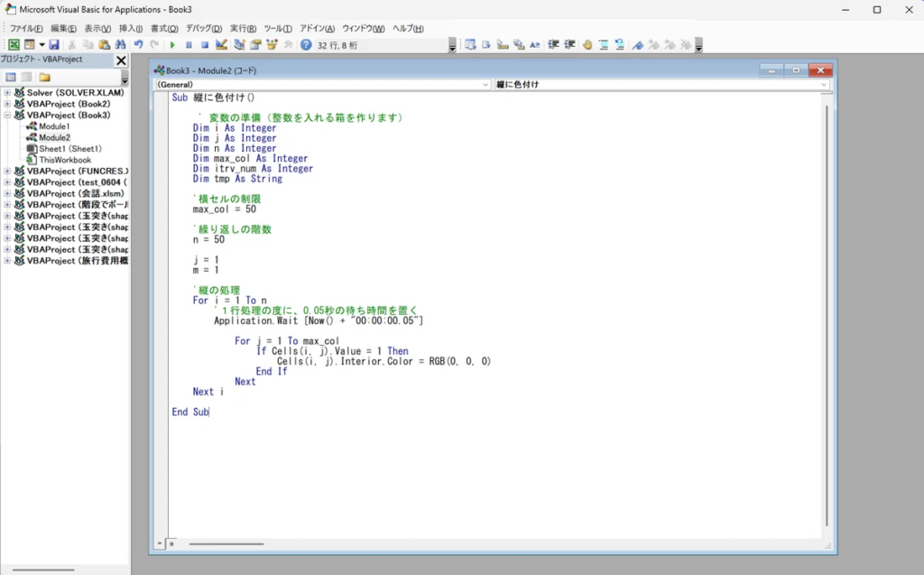Viewport: 924px width, 575px height.
Task: Open the 挿入(I) menu
Action: coord(131,28)
